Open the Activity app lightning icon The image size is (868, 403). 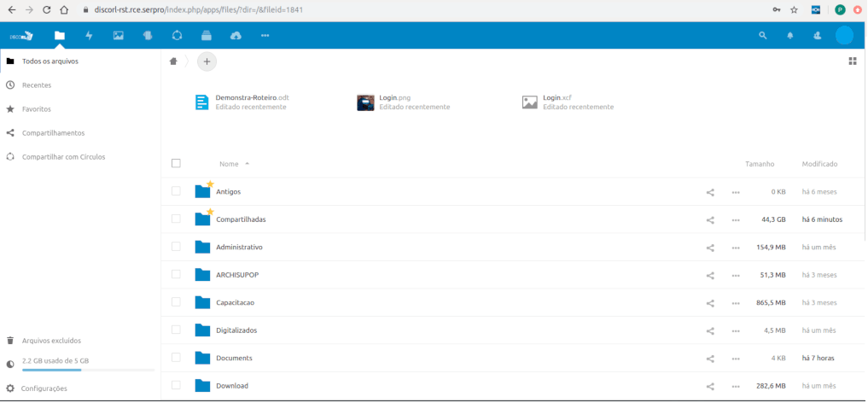click(89, 36)
